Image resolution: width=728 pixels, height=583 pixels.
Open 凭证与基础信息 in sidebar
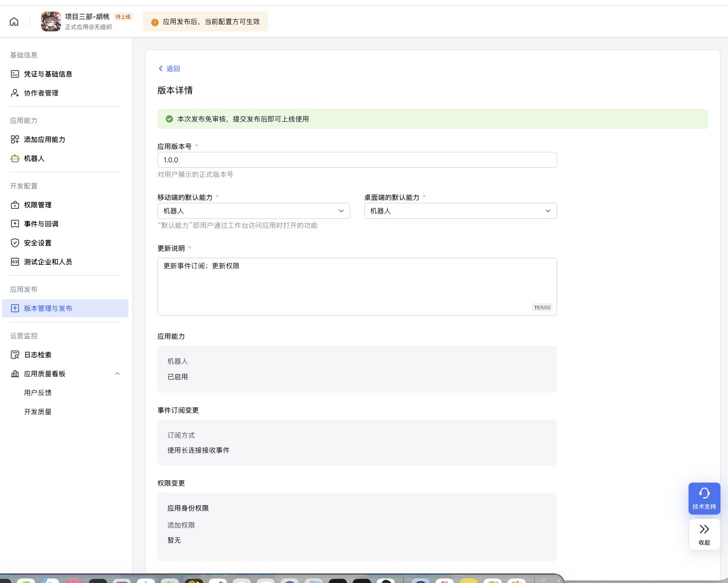pos(48,74)
